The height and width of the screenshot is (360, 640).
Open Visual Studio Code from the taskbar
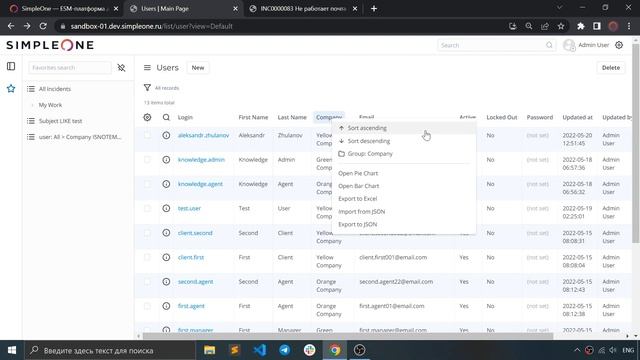(x=260, y=350)
